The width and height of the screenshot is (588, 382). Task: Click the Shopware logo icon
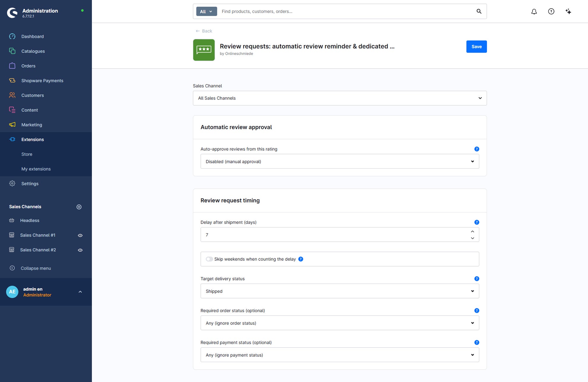[12, 13]
